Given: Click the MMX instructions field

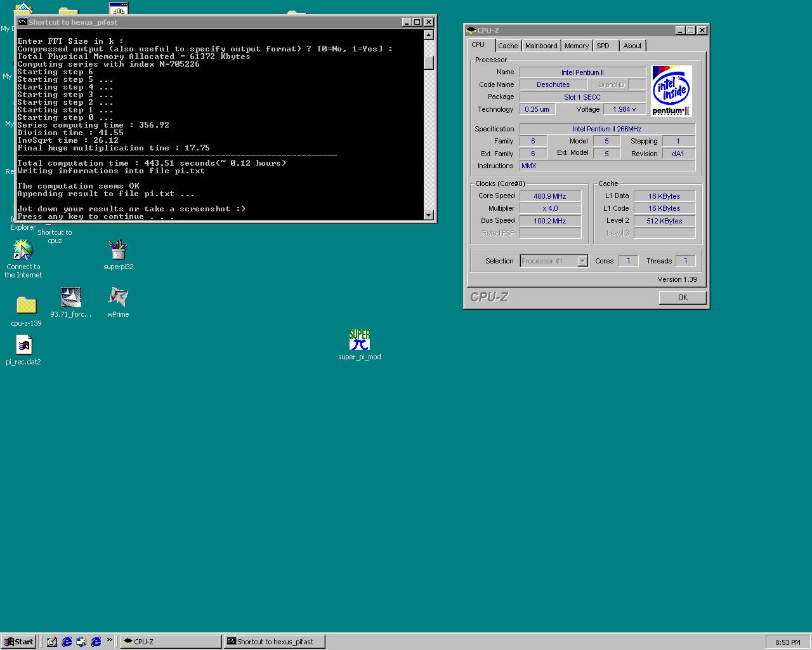Looking at the screenshot, I should point(607,166).
